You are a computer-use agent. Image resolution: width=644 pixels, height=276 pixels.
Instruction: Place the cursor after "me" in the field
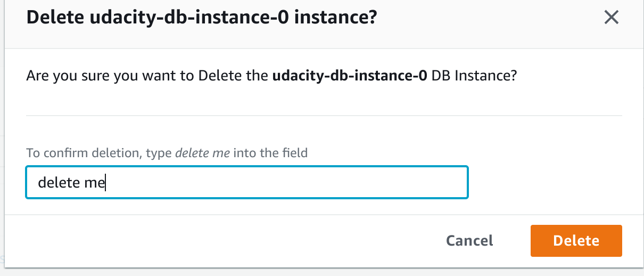[105, 183]
